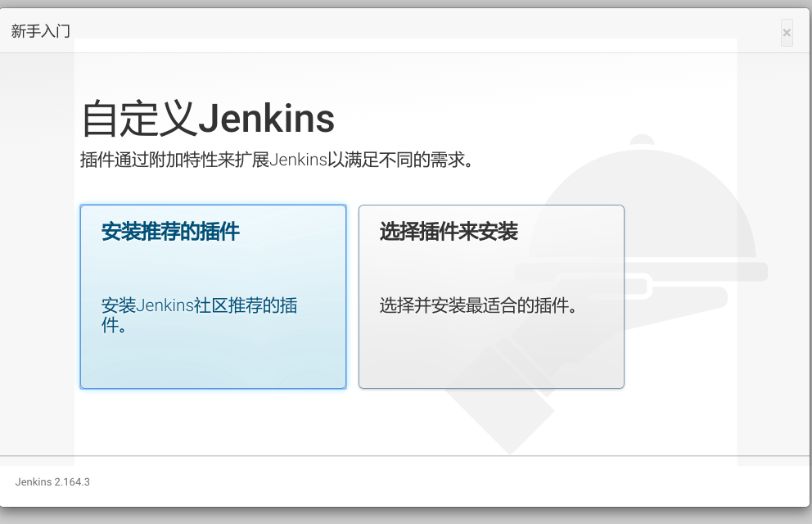Viewport: 812px width, 524px height.
Task: Select the recommended plugins installation card
Action: coord(213,296)
